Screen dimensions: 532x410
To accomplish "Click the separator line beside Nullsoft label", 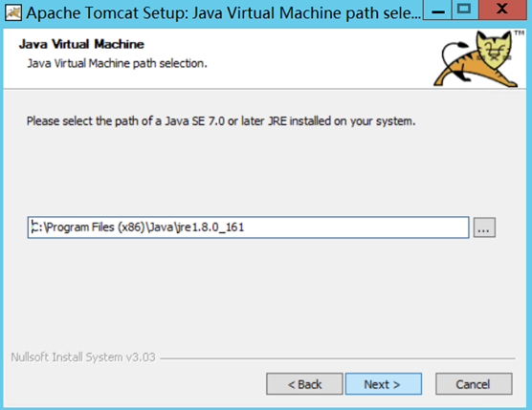I will point(338,358).
